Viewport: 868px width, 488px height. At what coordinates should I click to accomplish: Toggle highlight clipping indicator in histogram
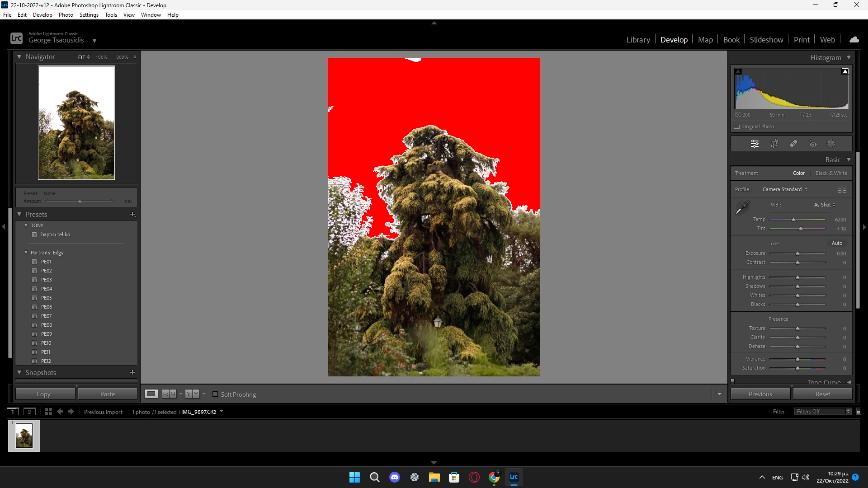click(x=845, y=71)
